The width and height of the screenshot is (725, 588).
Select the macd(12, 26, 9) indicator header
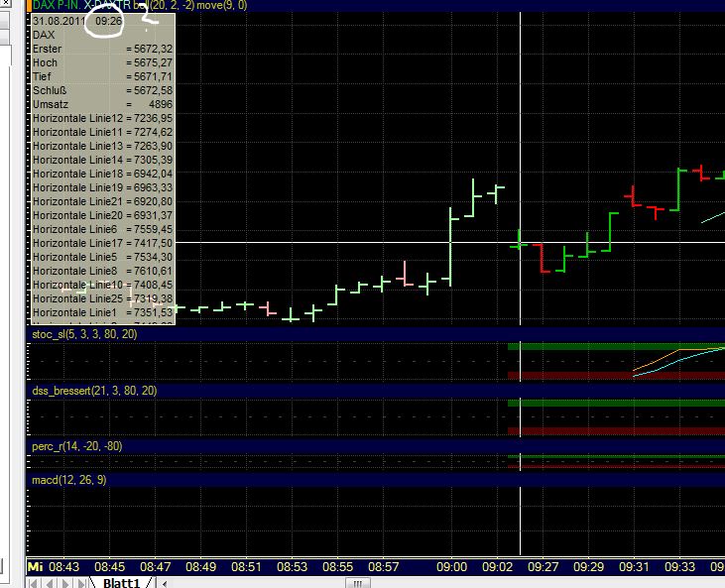pyautogui.click(x=68, y=480)
